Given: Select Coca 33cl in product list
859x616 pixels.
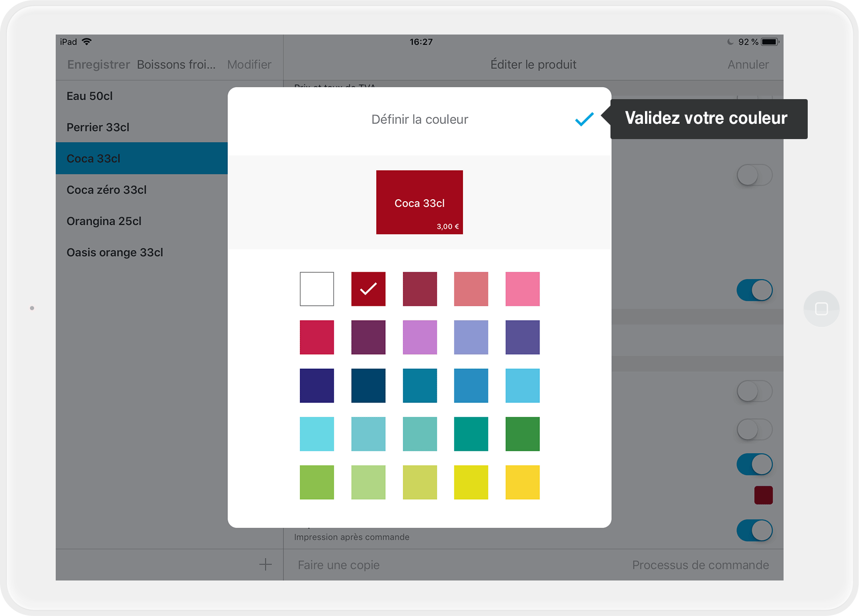Looking at the screenshot, I should click(142, 158).
